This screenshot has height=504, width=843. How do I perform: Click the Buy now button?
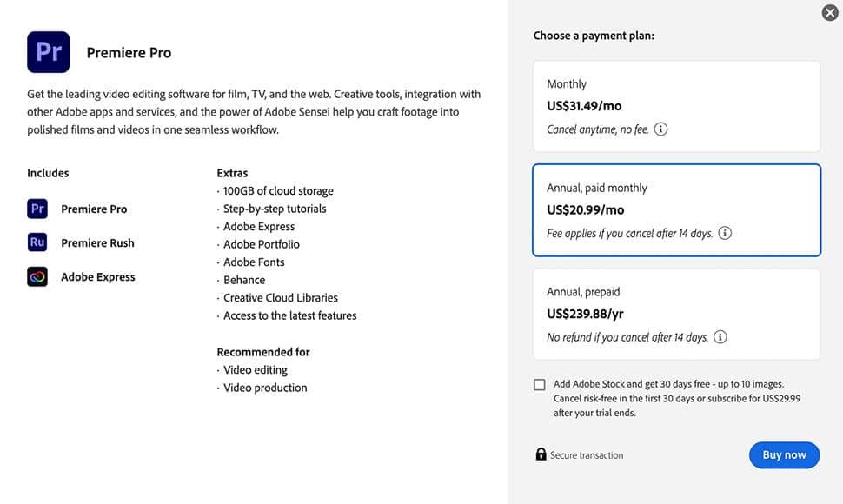point(784,454)
